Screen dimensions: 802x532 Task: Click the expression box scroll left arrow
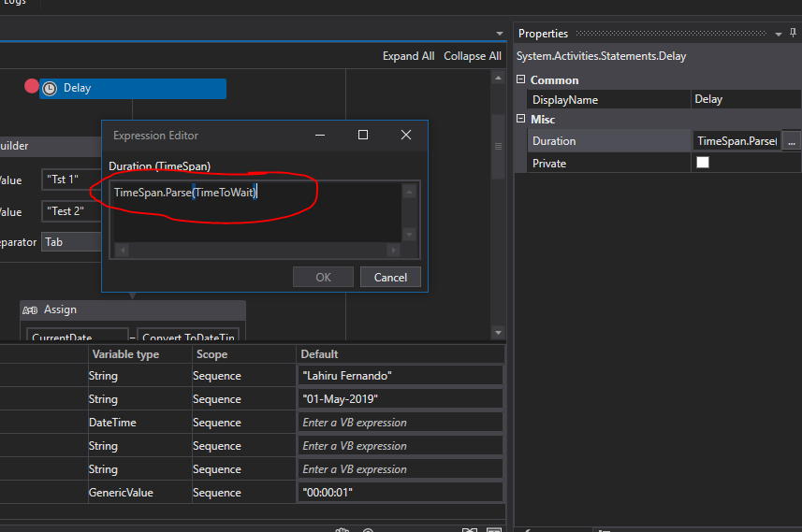pyautogui.click(x=123, y=250)
